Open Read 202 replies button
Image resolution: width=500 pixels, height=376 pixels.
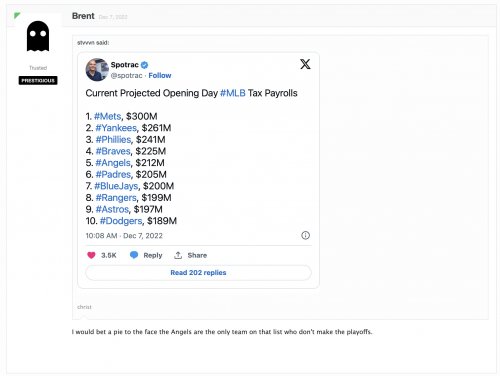(198, 273)
